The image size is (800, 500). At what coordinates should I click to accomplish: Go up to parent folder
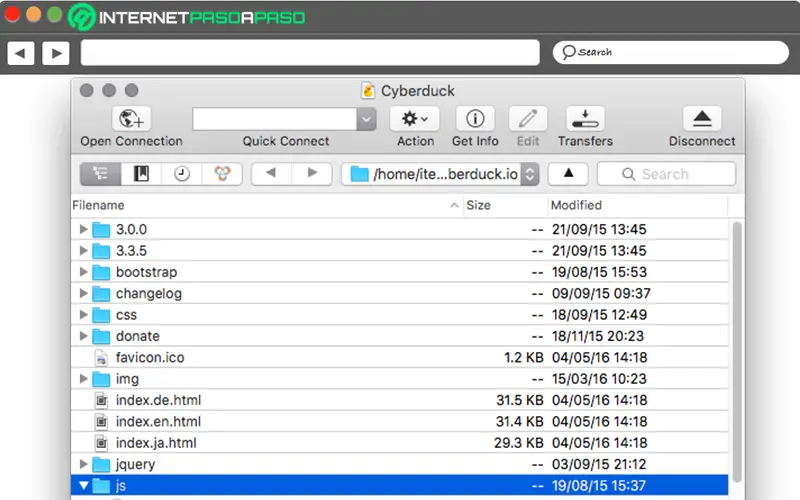coord(568,173)
